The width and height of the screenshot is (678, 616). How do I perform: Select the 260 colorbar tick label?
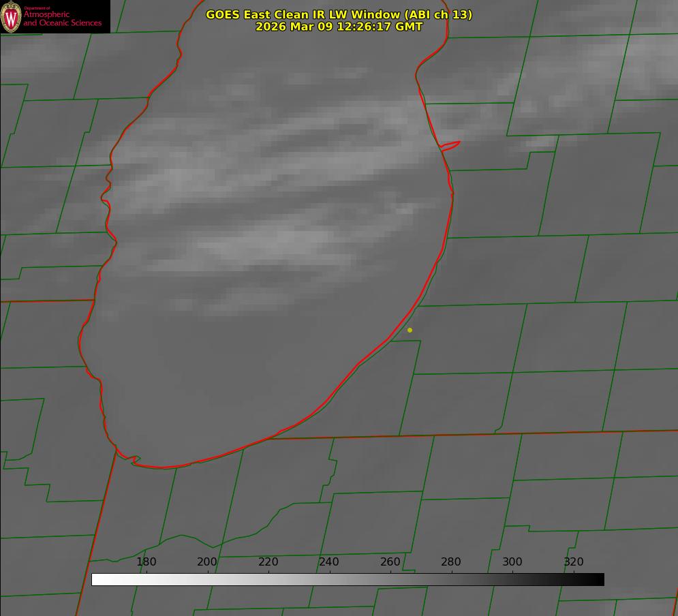pyautogui.click(x=390, y=561)
